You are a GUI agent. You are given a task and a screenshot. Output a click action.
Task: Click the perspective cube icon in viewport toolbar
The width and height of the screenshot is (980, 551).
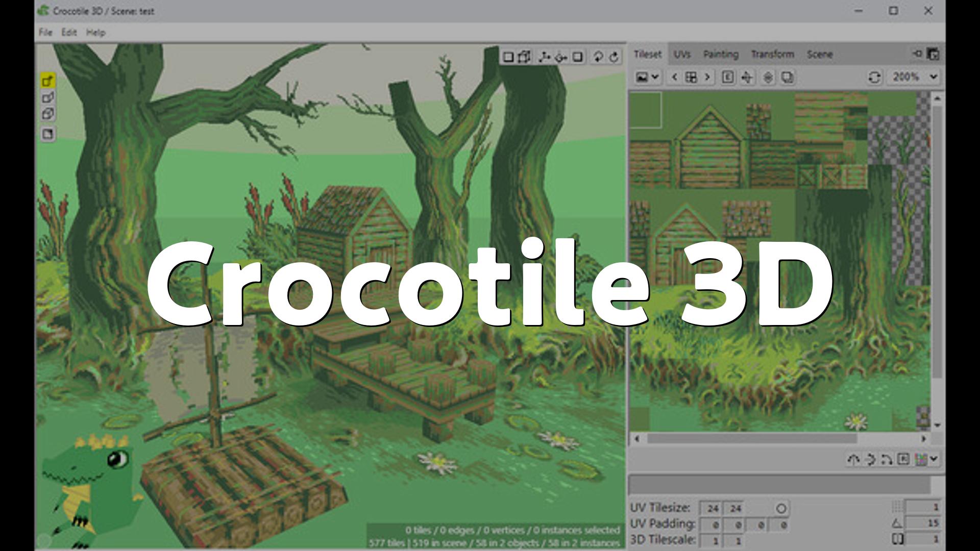pos(524,57)
